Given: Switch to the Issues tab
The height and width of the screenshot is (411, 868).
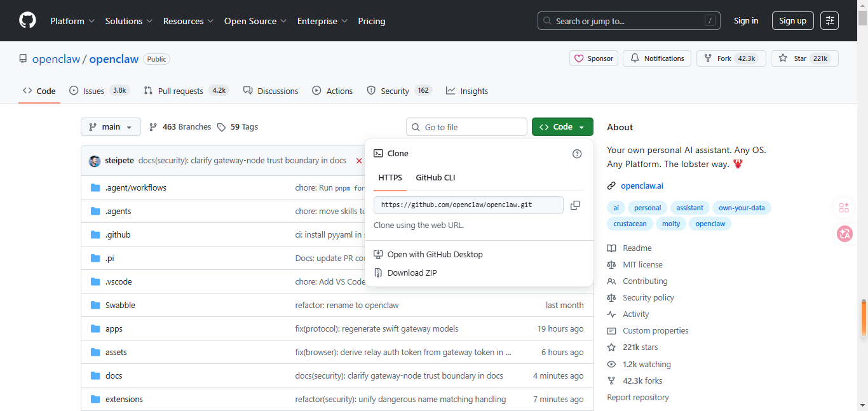Looking at the screenshot, I should 99,91.
